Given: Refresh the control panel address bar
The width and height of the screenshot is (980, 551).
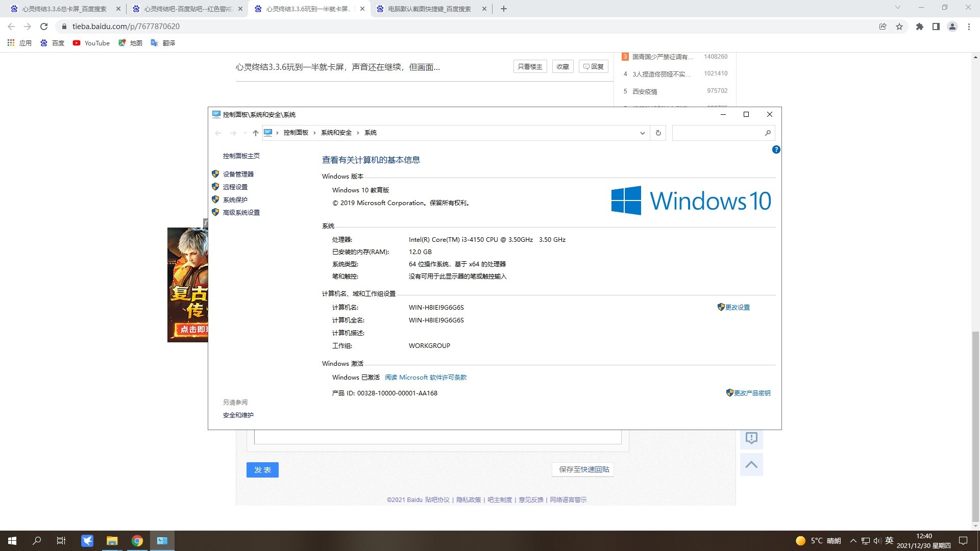Looking at the screenshot, I should click(658, 133).
